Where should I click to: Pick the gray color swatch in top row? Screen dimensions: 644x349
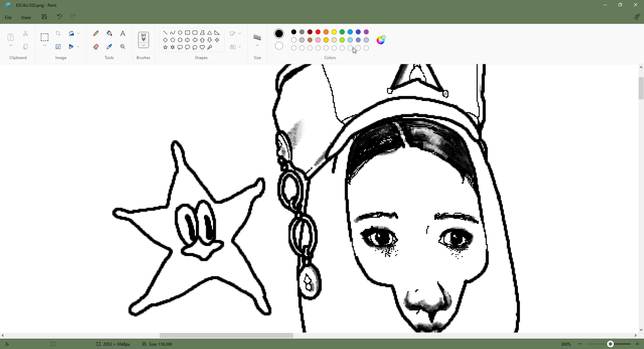point(302,32)
